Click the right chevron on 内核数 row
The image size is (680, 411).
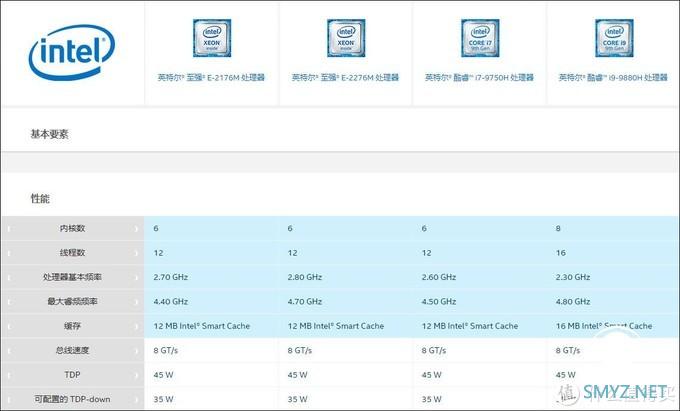[136, 228]
